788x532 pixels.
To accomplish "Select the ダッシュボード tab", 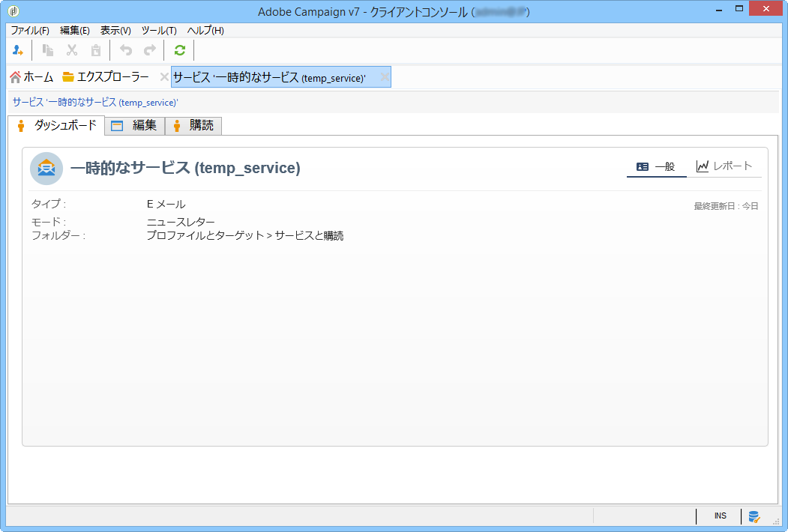I will coord(56,126).
